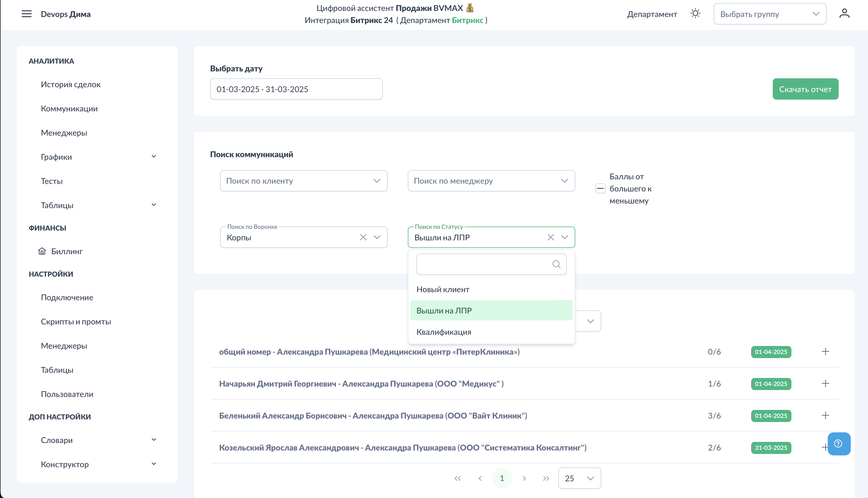The width and height of the screenshot is (868, 498).
Task: Open Выбрать группу dropdown
Action: 770,14
